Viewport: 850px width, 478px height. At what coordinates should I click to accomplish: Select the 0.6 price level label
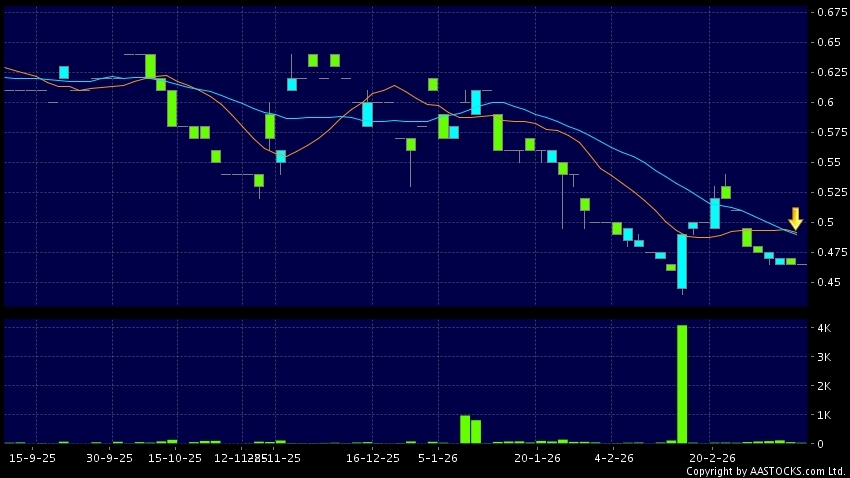[825, 102]
